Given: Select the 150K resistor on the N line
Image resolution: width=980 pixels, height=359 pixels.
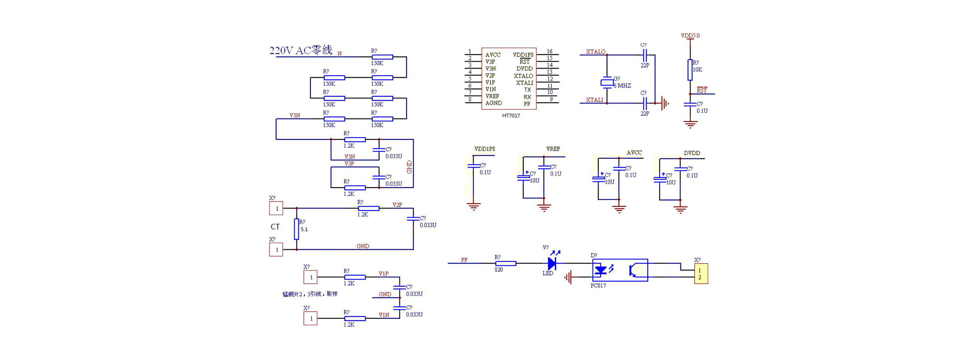Looking at the screenshot, I should click(x=382, y=57).
